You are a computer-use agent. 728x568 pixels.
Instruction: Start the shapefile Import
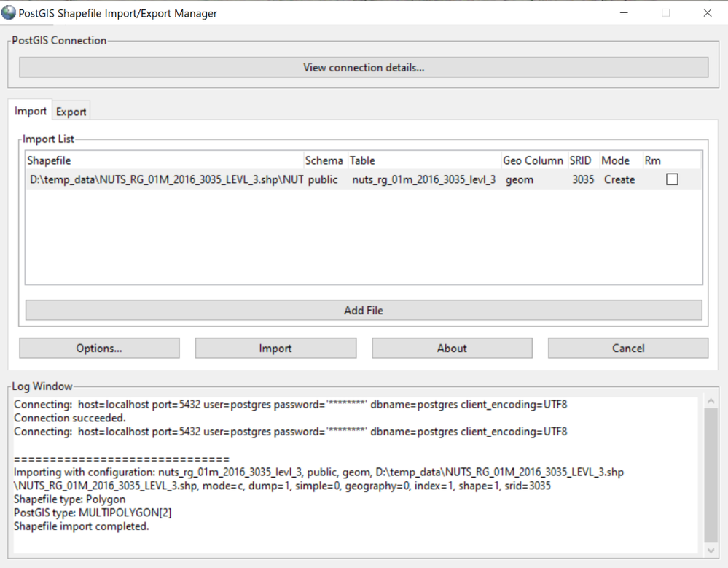click(275, 349)
